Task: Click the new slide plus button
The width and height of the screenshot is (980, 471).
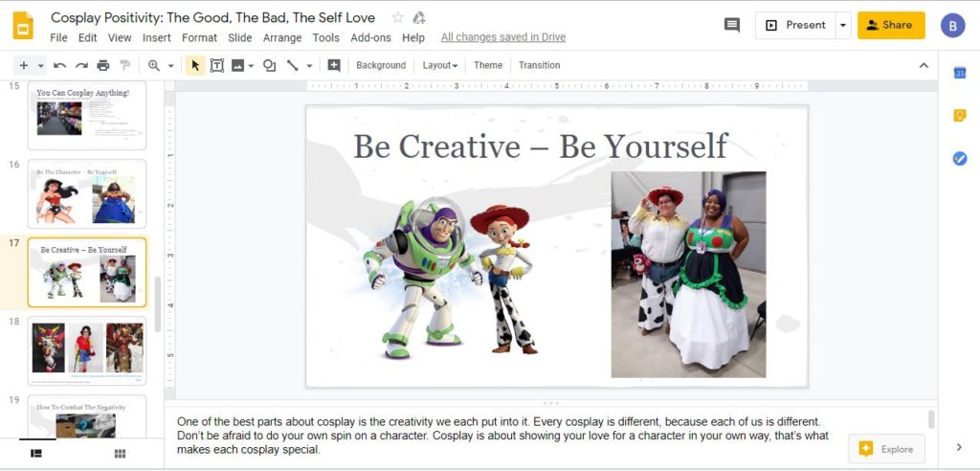Action: (x=24, y=65)
